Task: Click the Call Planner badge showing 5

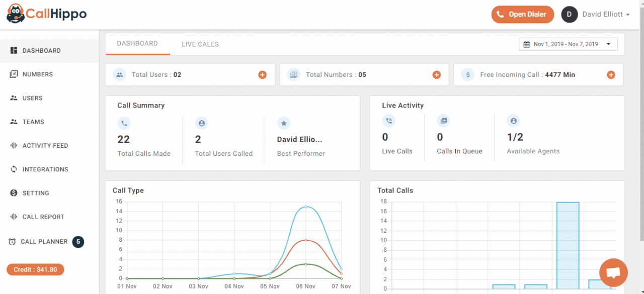Action: click(x=78, y=242)
